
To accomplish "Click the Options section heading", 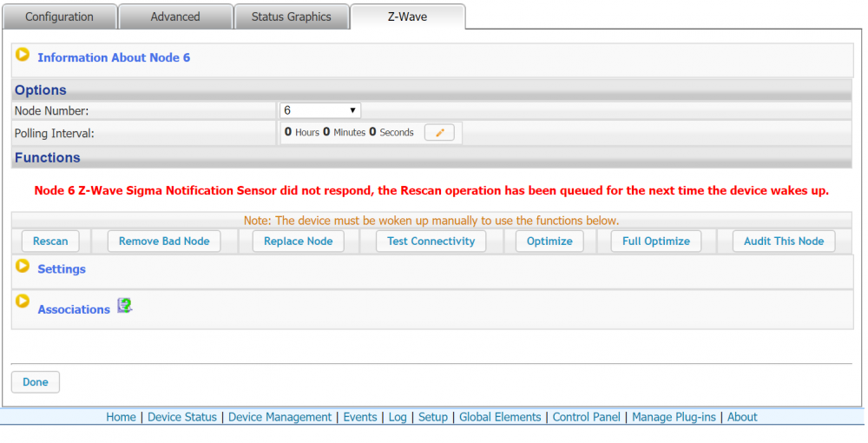I will point(41,89).
